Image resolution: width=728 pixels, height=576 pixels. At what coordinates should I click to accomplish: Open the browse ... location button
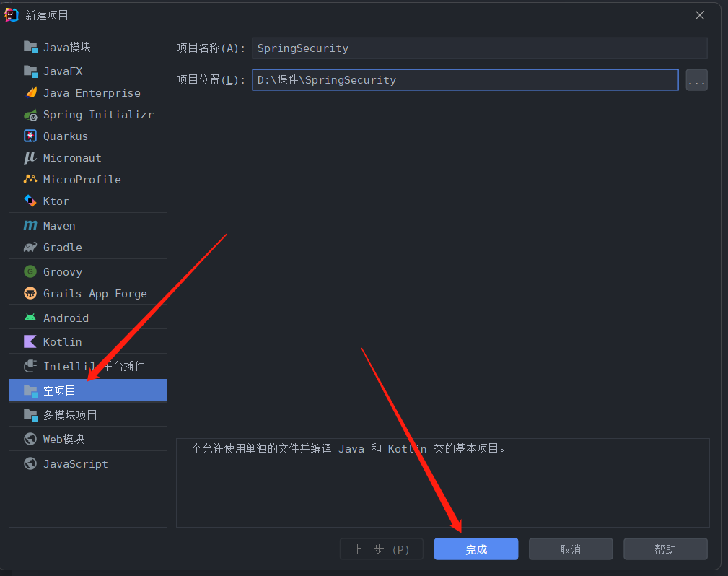pyautogui.click(x=696, y=80)
